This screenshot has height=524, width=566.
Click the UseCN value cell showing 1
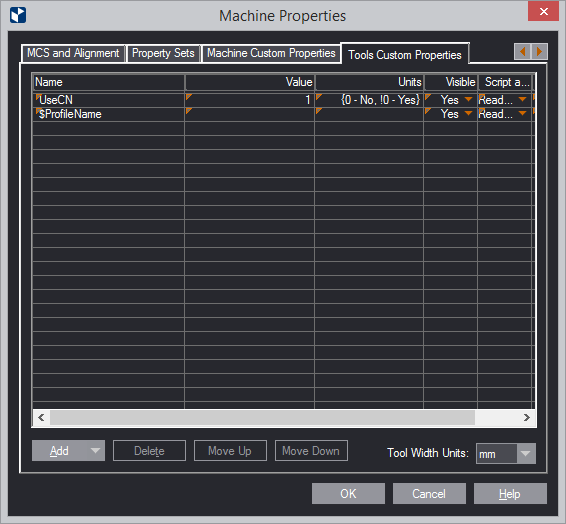(249, 100)
